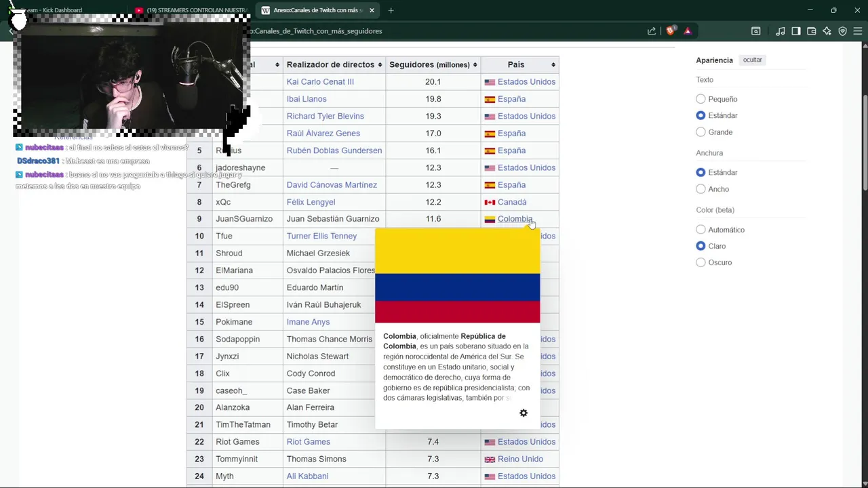Open David Cánovas Martínez link

(332, 185)
